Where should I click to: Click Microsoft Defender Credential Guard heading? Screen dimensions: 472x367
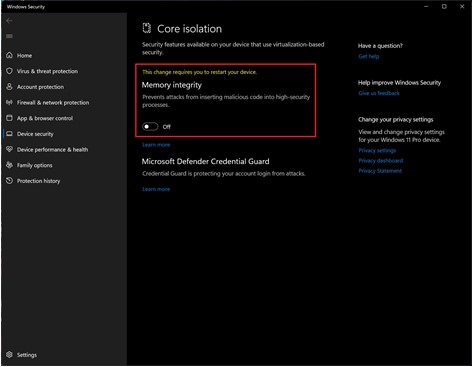(x=205, y=161)
